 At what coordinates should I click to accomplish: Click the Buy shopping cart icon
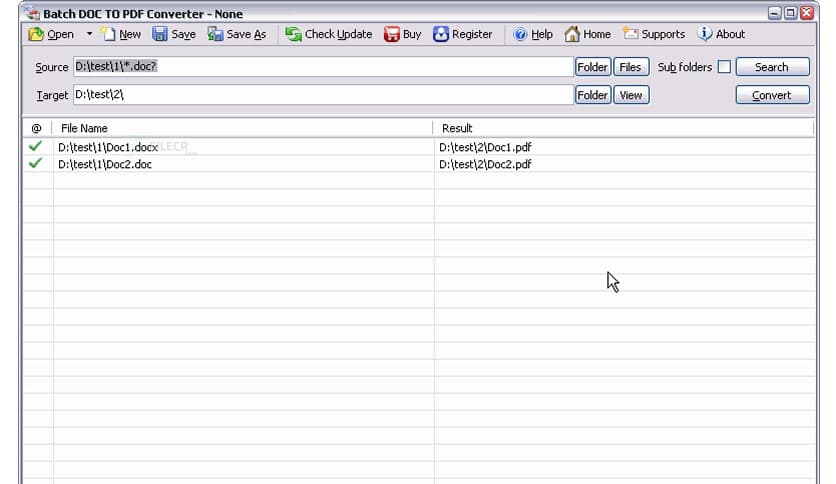pos(391,34)
